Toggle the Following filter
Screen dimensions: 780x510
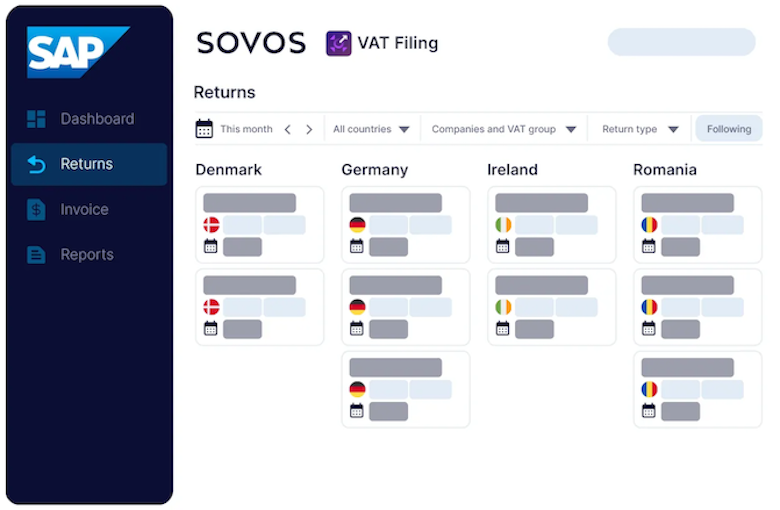point(729,129)
